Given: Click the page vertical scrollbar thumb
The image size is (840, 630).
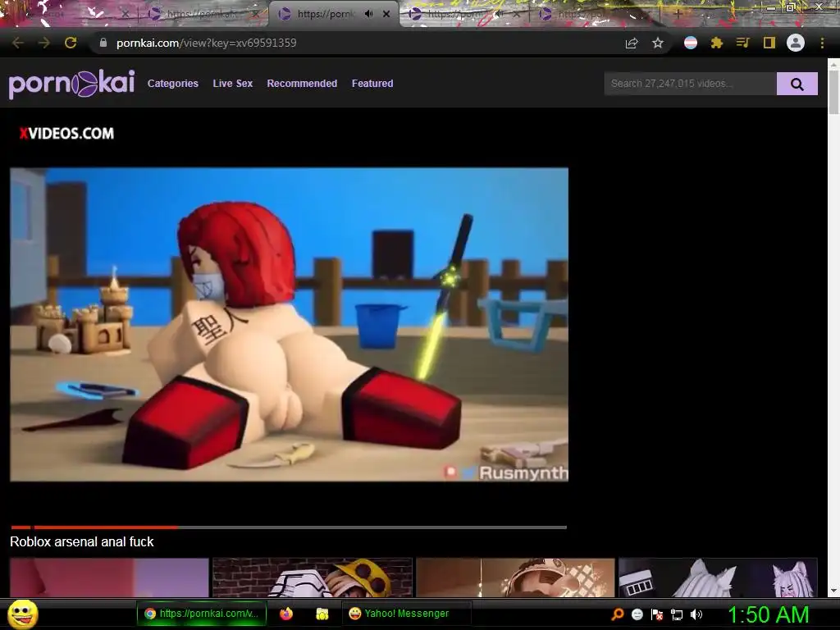Looking at the screenshot, I should pos(833,92).
